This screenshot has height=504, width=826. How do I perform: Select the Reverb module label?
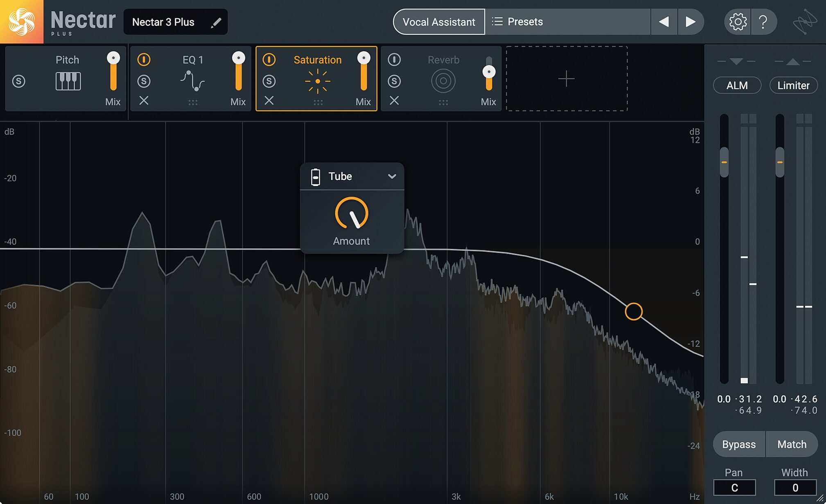click(x=443, y=60)
